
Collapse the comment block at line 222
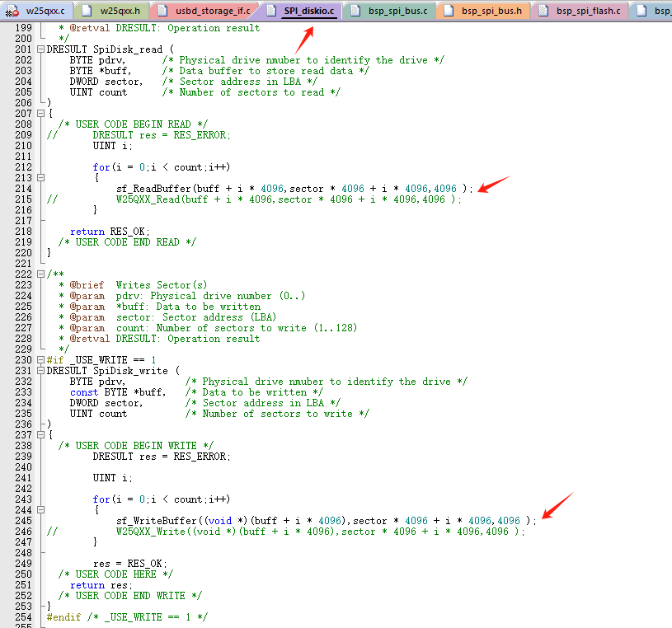(40, 274)
